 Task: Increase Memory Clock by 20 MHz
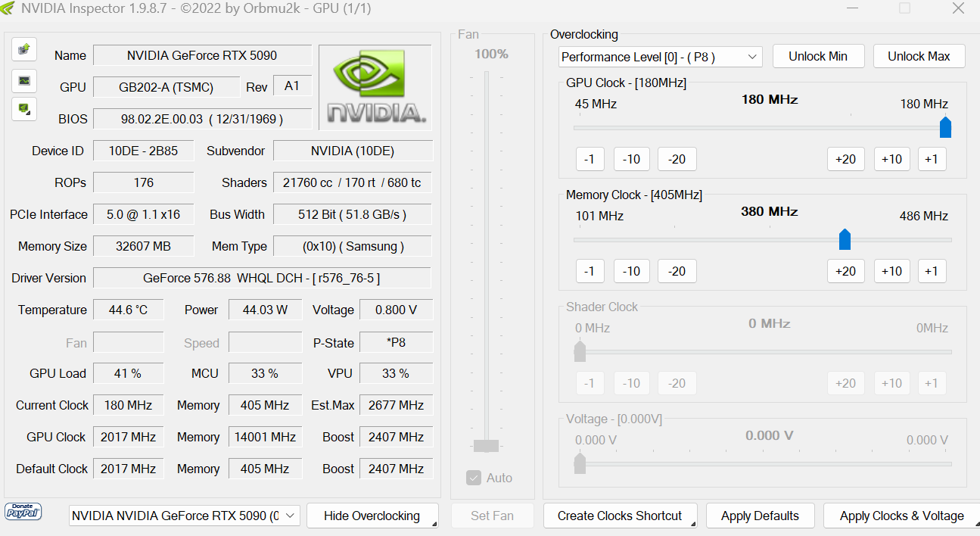[x=845, y=271]
